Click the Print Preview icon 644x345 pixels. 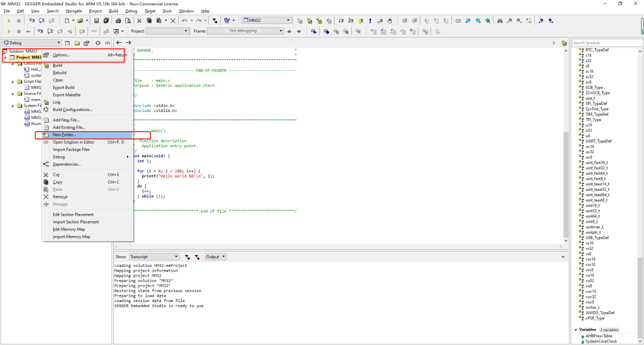click(x=128, y=20)
